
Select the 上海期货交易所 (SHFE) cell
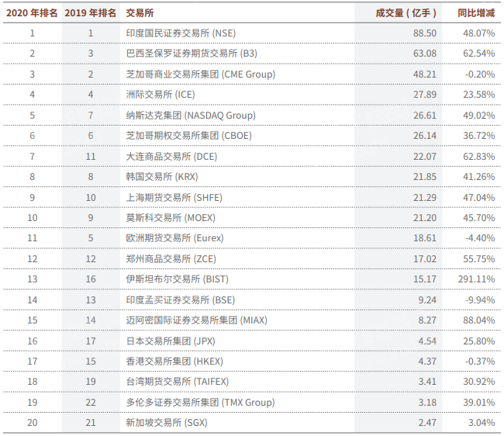174,198
